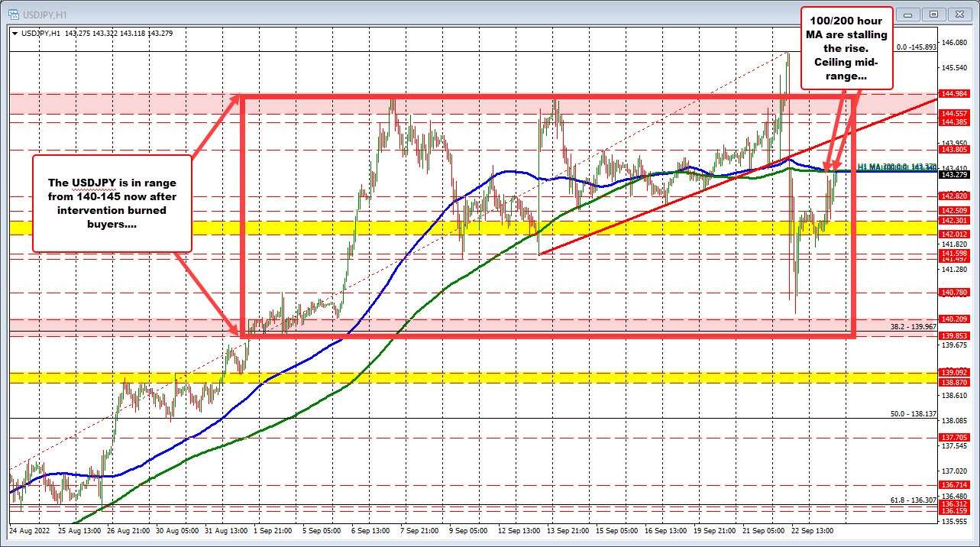Screen dimensions: 980x547
Task: Select the 140.780 red price level label
Action: [x=954, y=293]
